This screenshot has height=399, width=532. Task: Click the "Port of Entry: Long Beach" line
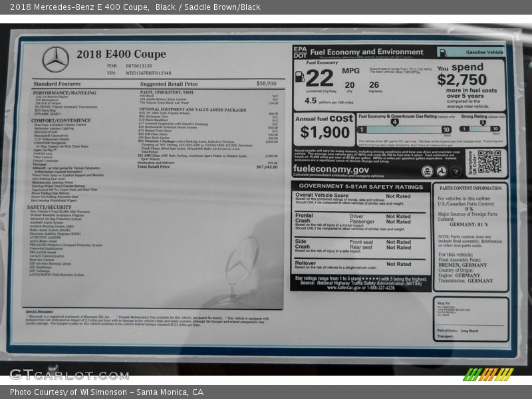click(x=458, y=331)
